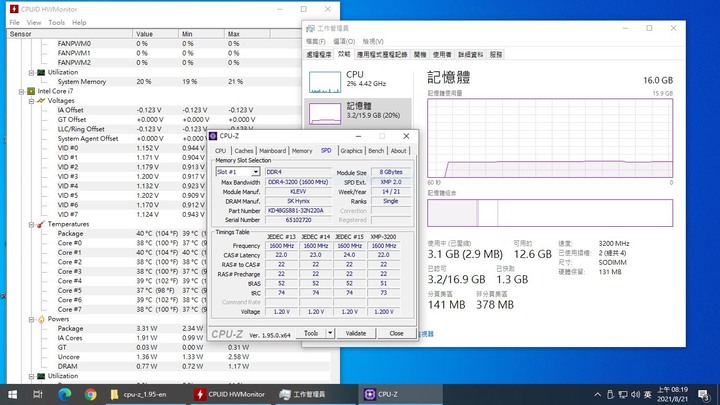Open Task Manager 選項(O) menu
This screenshot has height=405, width=720.
[344, 41]
